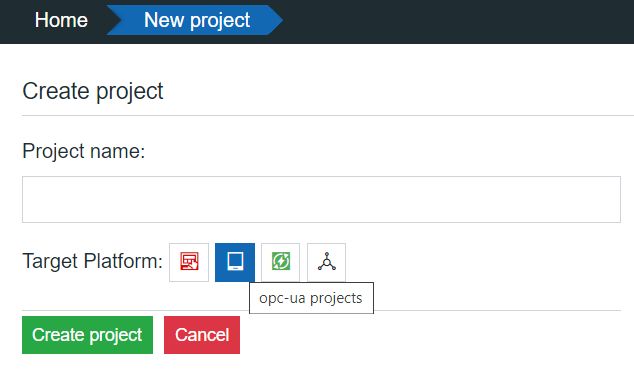The width and height of the screenshot is (634, 374).
Task: Click the red touchscreen layout target platform
Action: tap(189, 262)
